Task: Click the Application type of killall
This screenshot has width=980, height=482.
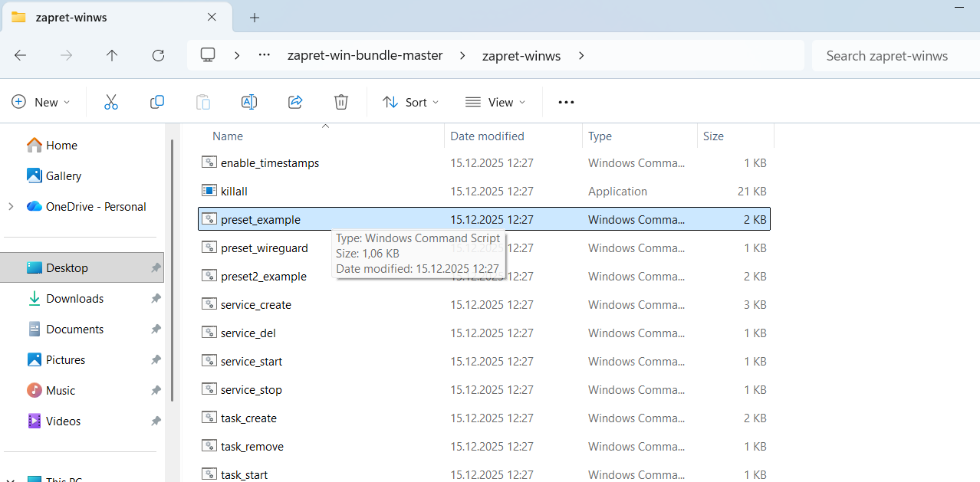Action: (x=617, y=191)
